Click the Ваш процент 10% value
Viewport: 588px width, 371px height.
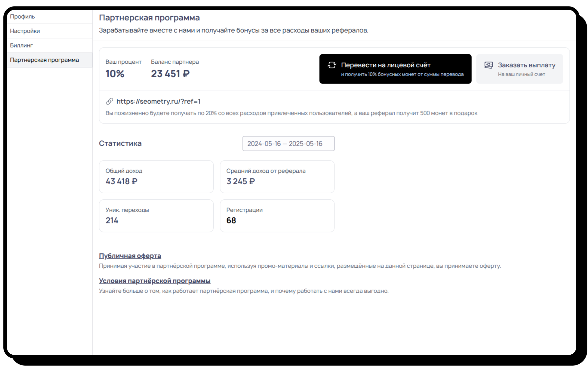point(115,74)
